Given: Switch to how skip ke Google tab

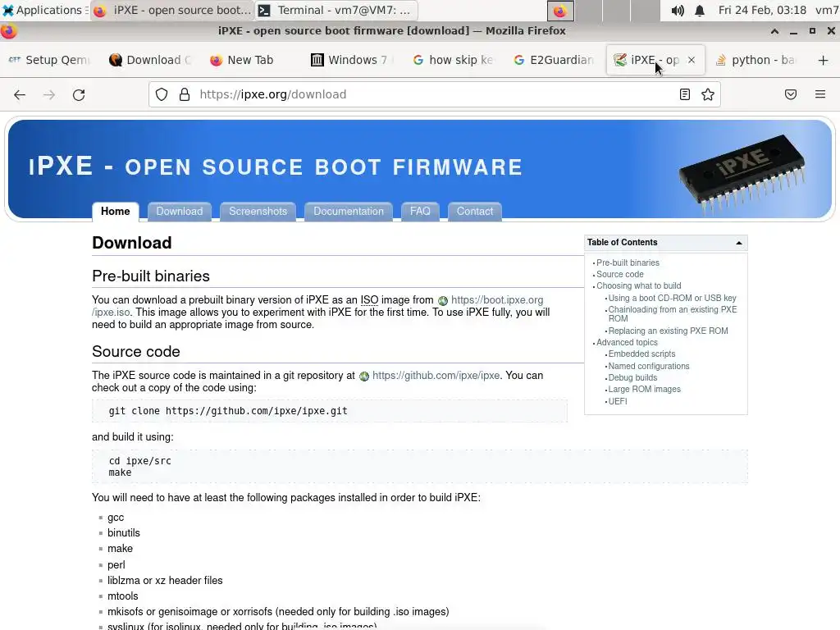Looking at the screenshot, I should click(x=453, y=60).
